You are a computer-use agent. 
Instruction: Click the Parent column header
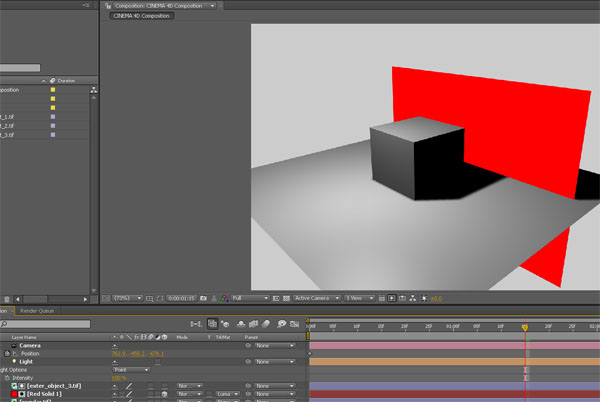point(251,337)
